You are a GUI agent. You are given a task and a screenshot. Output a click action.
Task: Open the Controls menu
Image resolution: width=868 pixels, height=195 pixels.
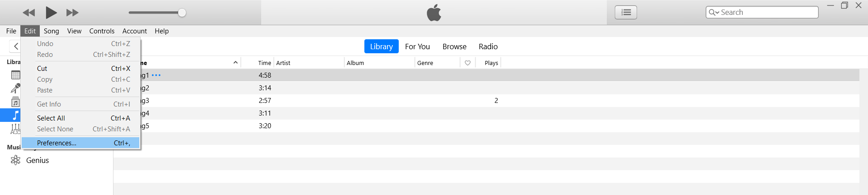[x=102, y=31]
